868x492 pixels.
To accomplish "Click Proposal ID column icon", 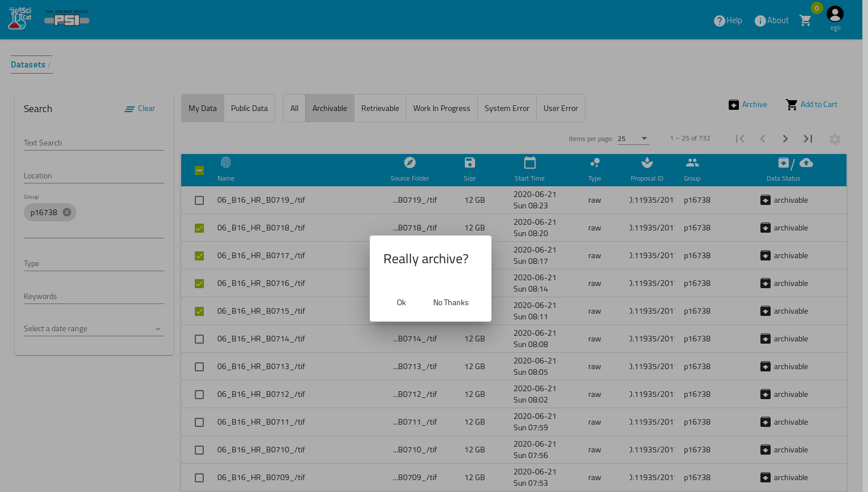I will coord(647,163).
